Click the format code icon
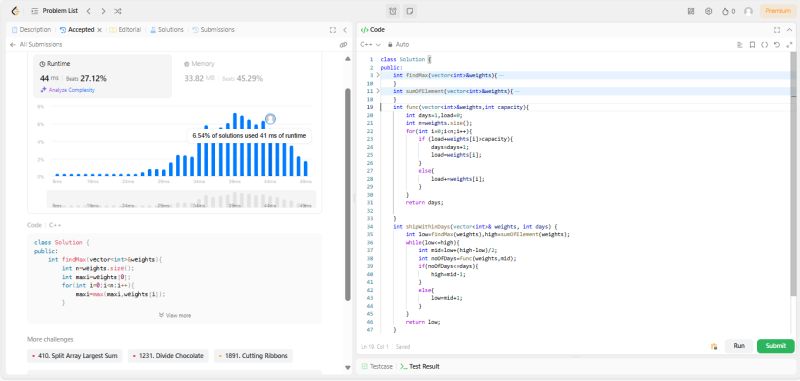 coord(740,45)
